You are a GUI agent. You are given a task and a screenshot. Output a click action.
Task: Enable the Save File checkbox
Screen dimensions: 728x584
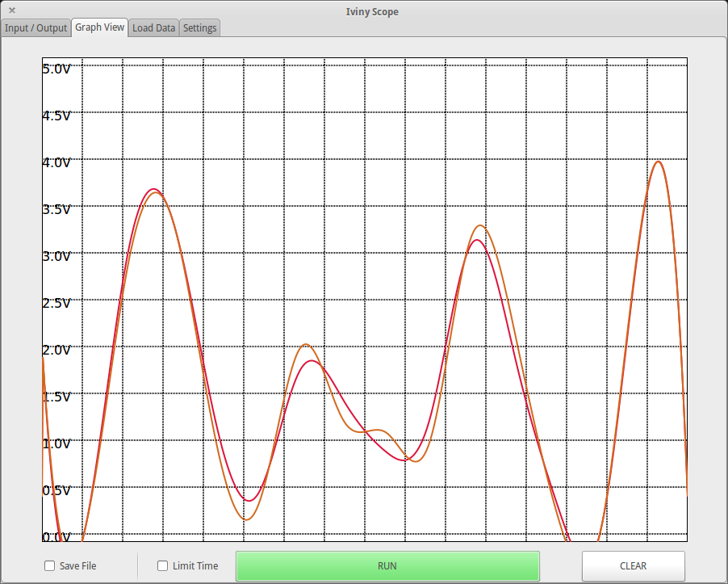coord(50,566)
